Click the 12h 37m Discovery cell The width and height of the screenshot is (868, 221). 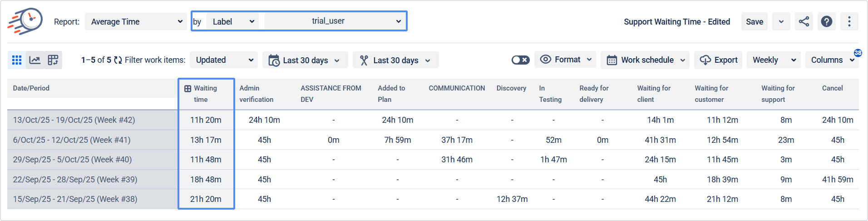512,199
